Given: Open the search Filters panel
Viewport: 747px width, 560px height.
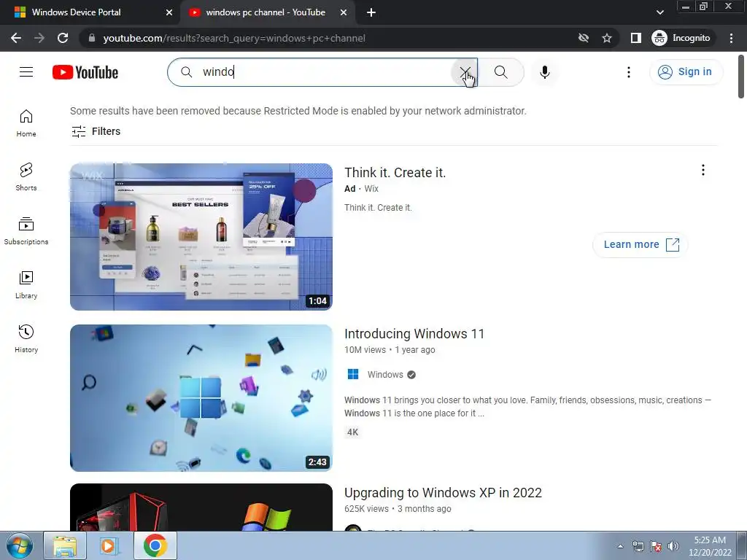Looking at the screenshot, I should pyautogui.click(x=96, y=131).
